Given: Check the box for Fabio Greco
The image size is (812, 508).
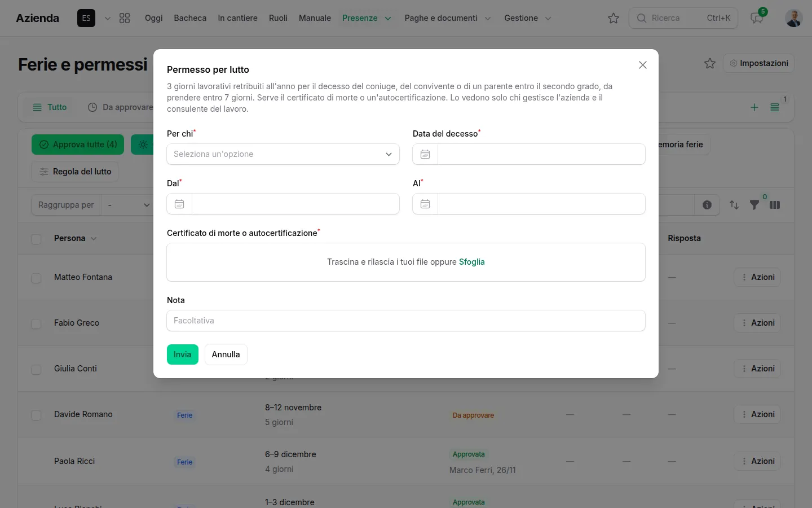Looking at the screenshot, I should (x=36, y=324).
